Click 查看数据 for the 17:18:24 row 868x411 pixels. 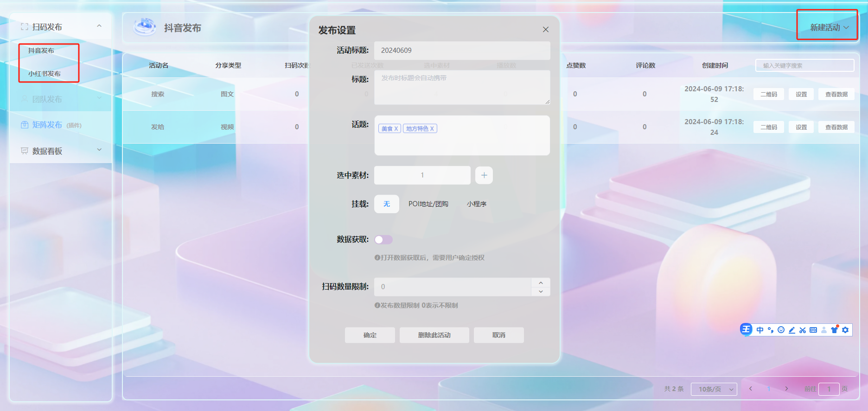coord(836,127)
